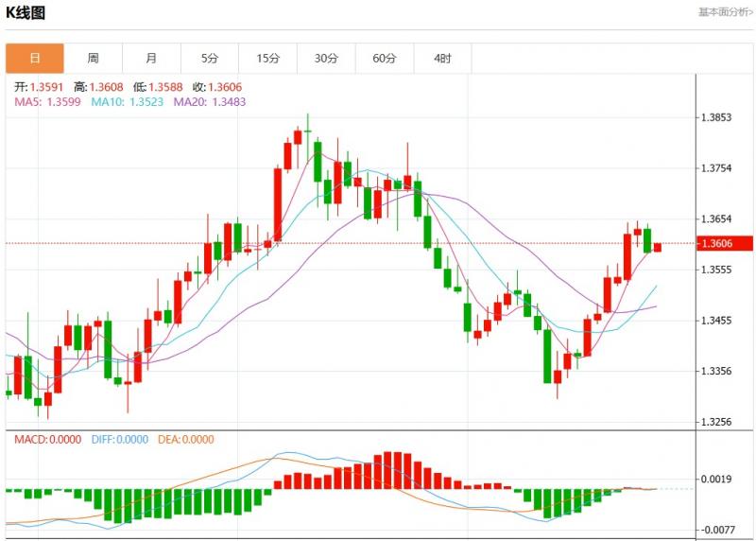Click the 1.3256 axis label
The image size is (756, 541).
716,421
